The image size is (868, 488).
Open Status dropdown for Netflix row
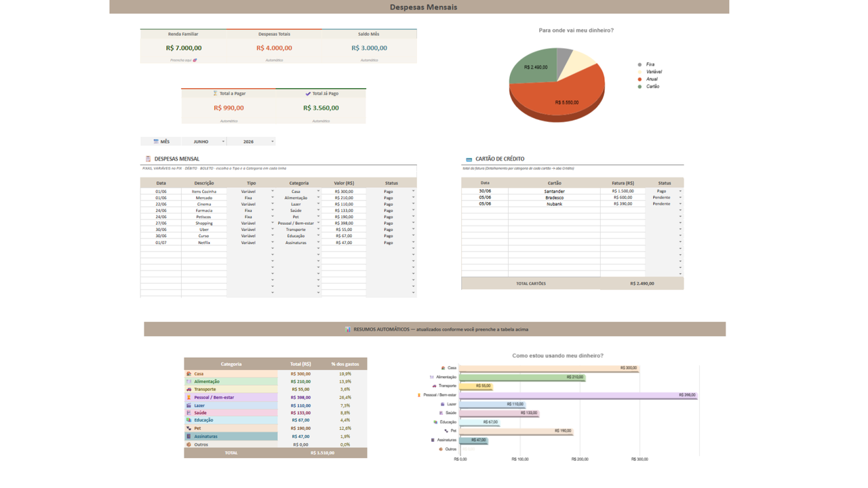click(413, 242)
